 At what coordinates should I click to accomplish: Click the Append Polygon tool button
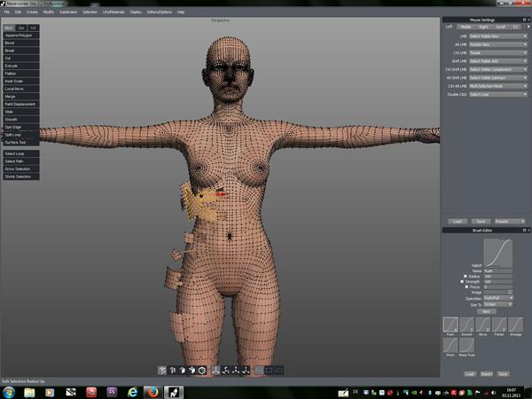(x=21, y=35)
